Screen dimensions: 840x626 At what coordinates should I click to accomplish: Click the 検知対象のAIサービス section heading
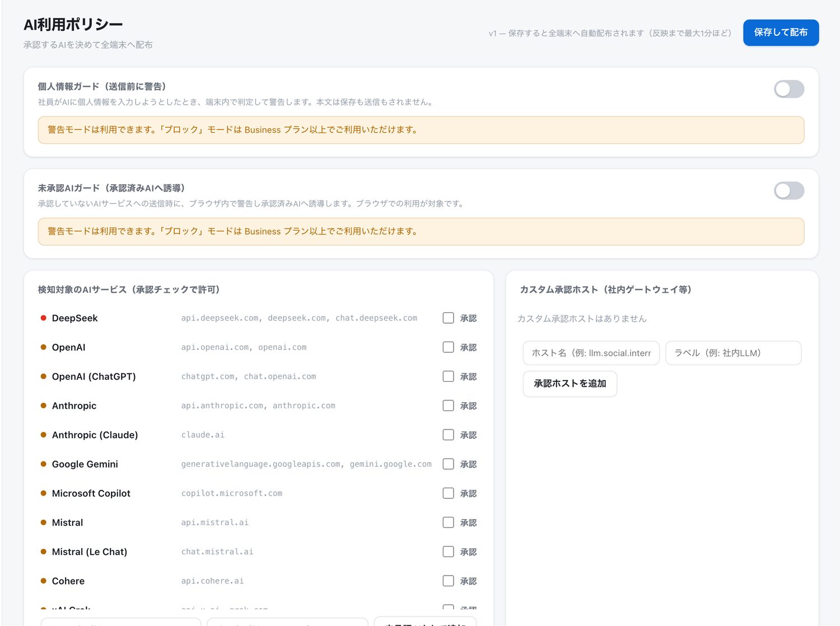129,289
